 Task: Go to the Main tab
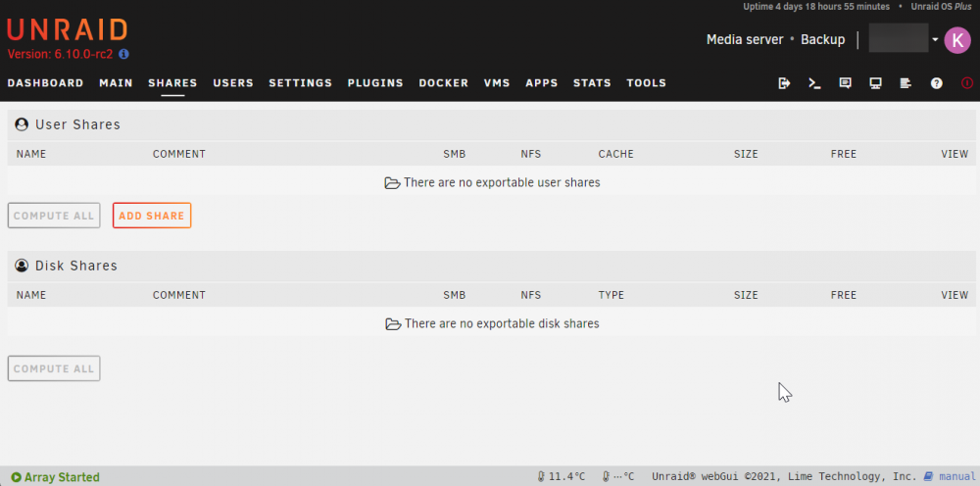(117, 83)
